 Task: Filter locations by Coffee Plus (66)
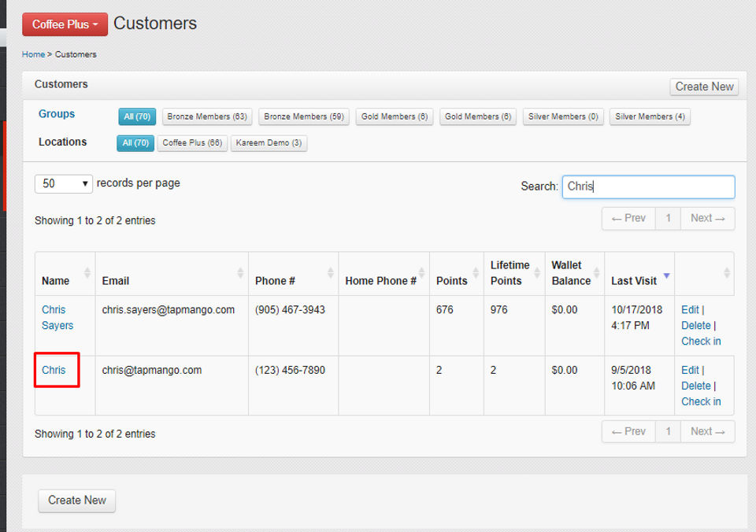coord(193,143)
